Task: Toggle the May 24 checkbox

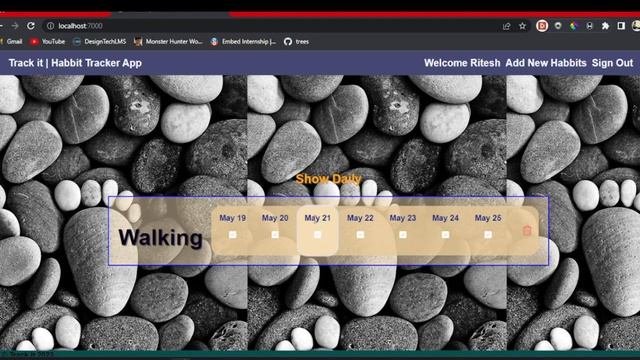Action: (x=445, y=235)
